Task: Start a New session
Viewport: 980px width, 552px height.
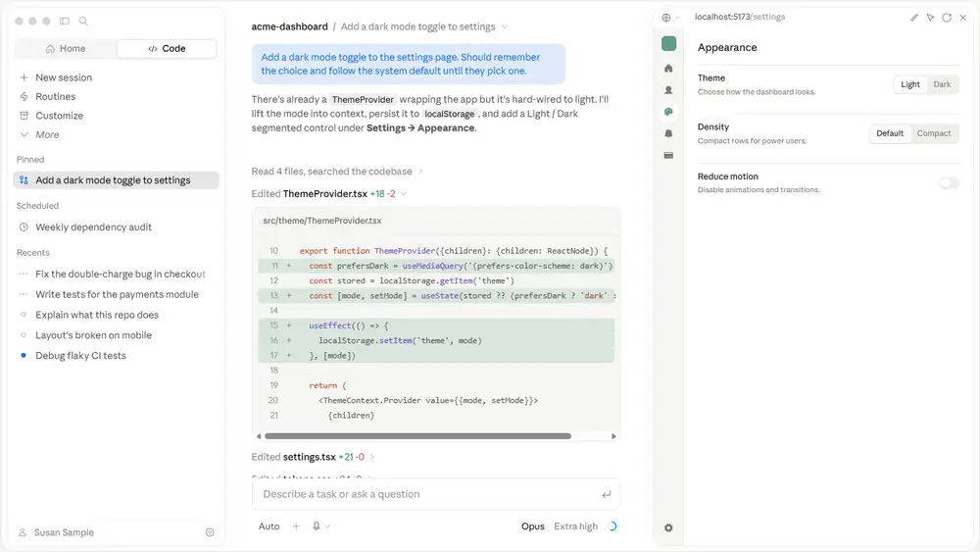Action: pyautogui.click(x=63, y=77)
